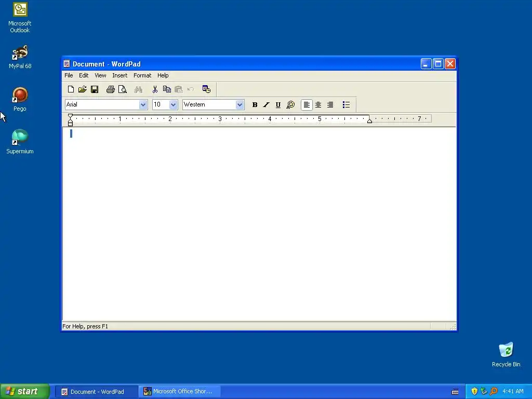The image size is (532, 399).
Task: Click the Undo arrow icon
Action: click(190, 89)
